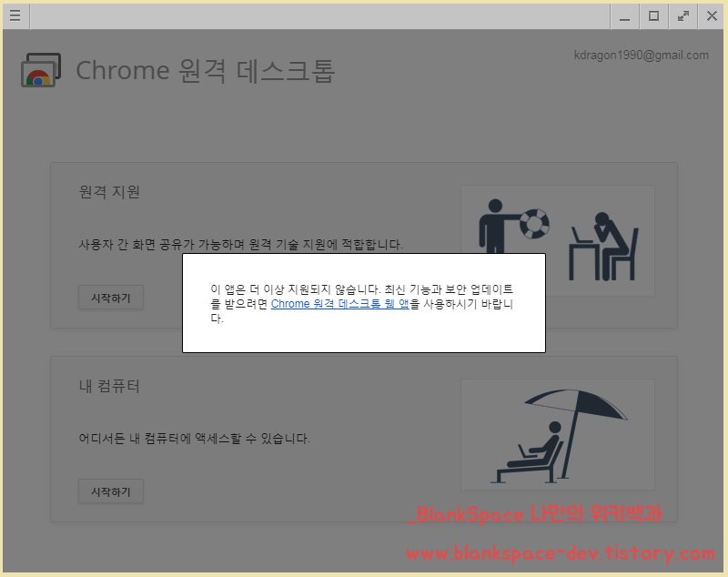Click 시작하기 button under 원격 지원

pos(110,298)
